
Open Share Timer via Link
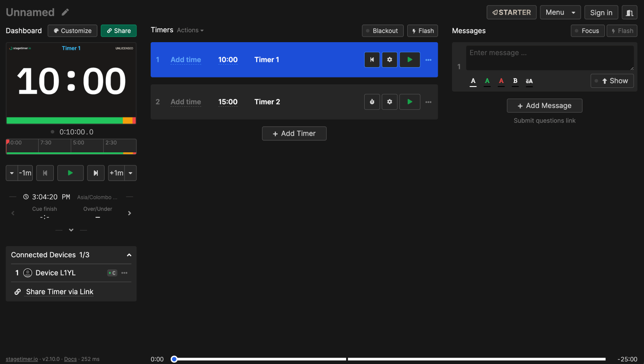(x=60, y=292)
